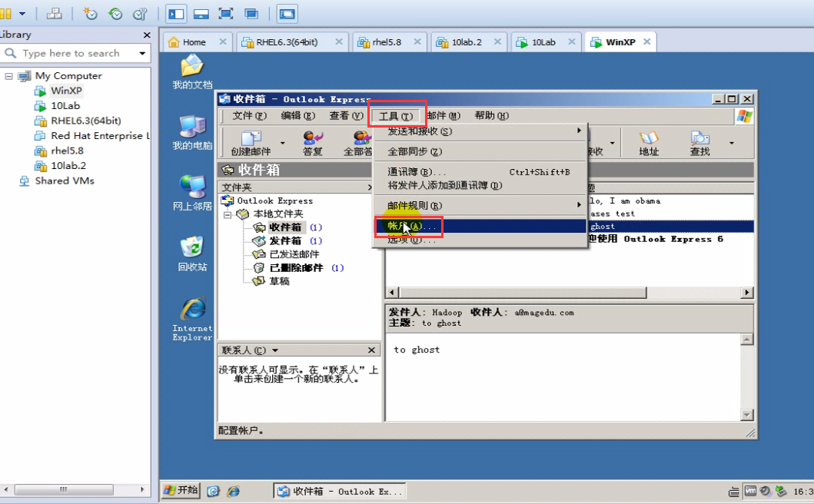Open the 开始 Start menu

[x=181, y=490]
